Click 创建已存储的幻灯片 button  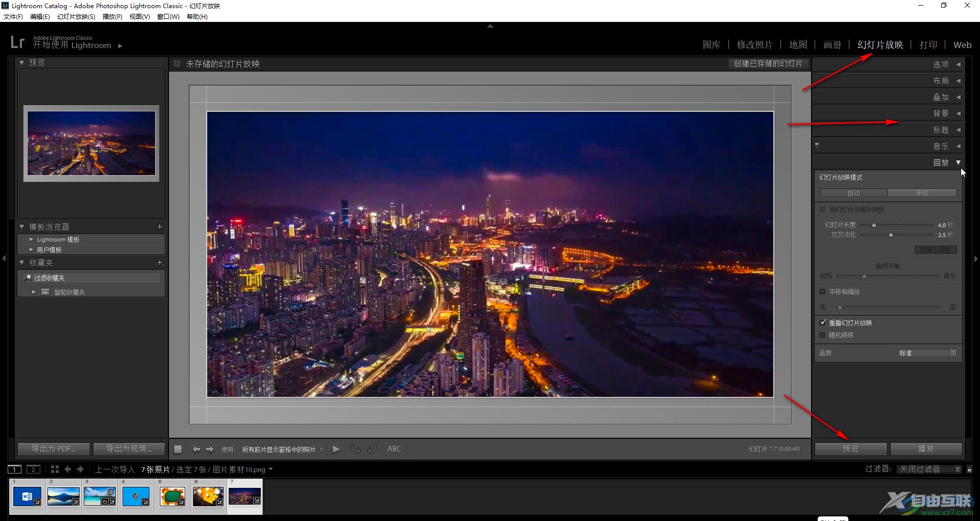tap(768, 64)
